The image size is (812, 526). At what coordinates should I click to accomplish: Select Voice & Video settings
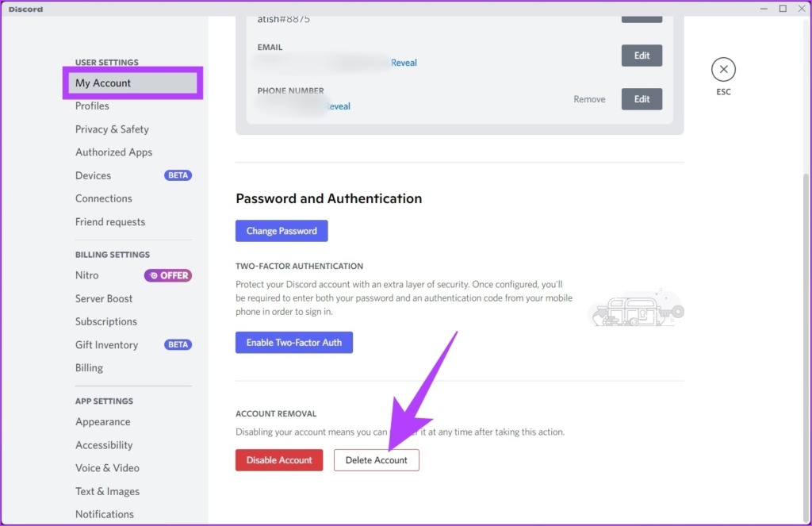coord(107,468)
